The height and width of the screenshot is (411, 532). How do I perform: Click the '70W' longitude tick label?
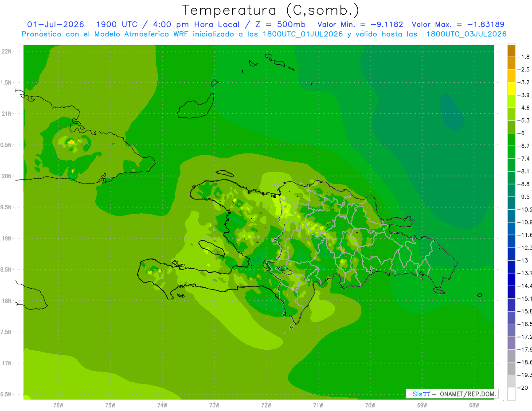point(370,405)
